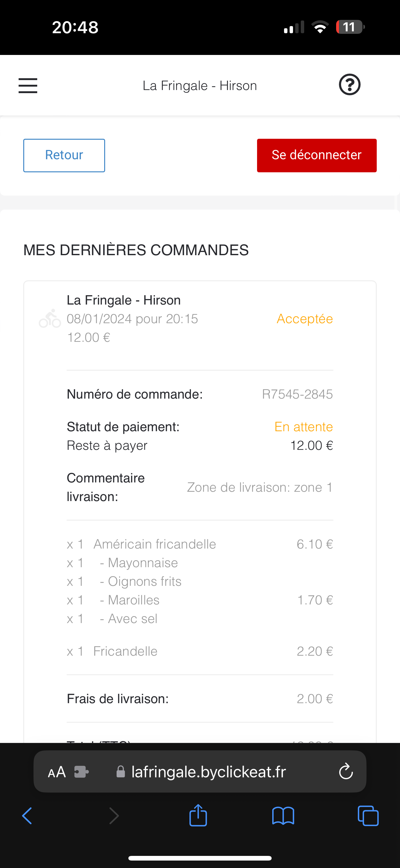Go back using Safari back arrow

point(27,816)
